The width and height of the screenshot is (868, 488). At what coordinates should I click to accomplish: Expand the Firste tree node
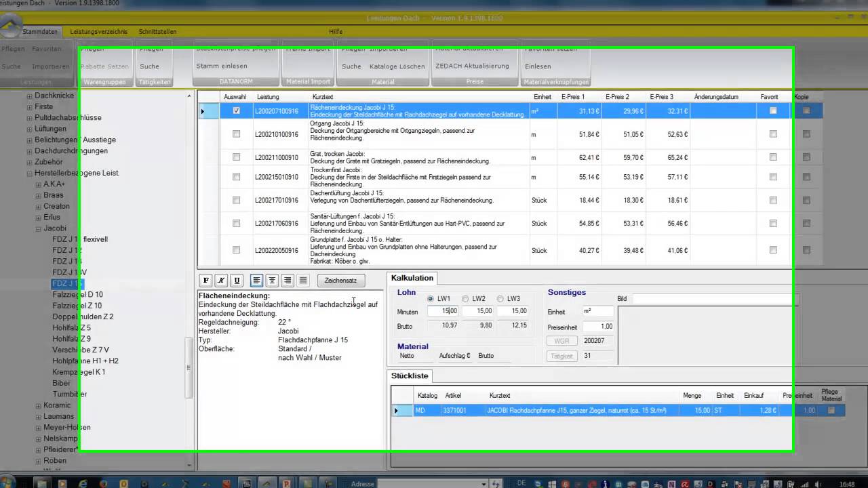click(29, 107)
